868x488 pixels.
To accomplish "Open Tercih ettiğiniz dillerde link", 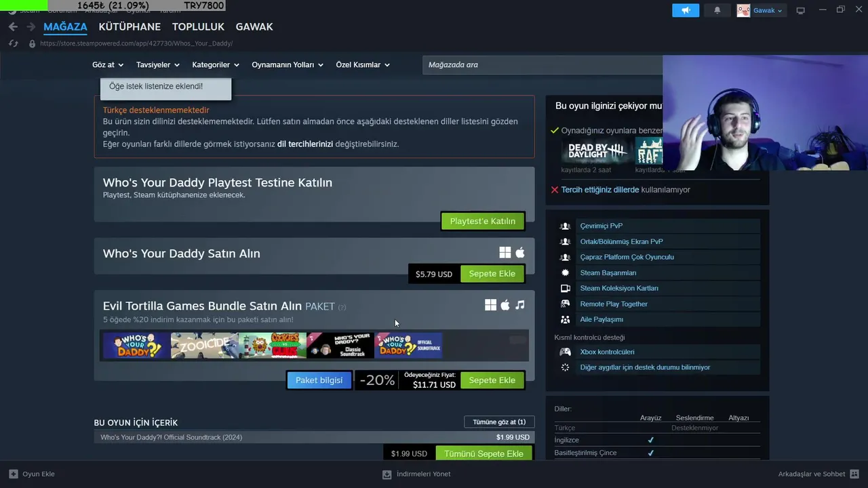I will click(600, 190).
